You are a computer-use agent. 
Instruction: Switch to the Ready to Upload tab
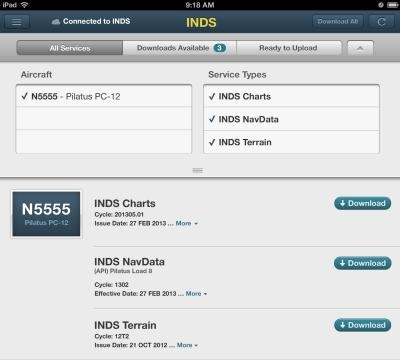(289, 48)
